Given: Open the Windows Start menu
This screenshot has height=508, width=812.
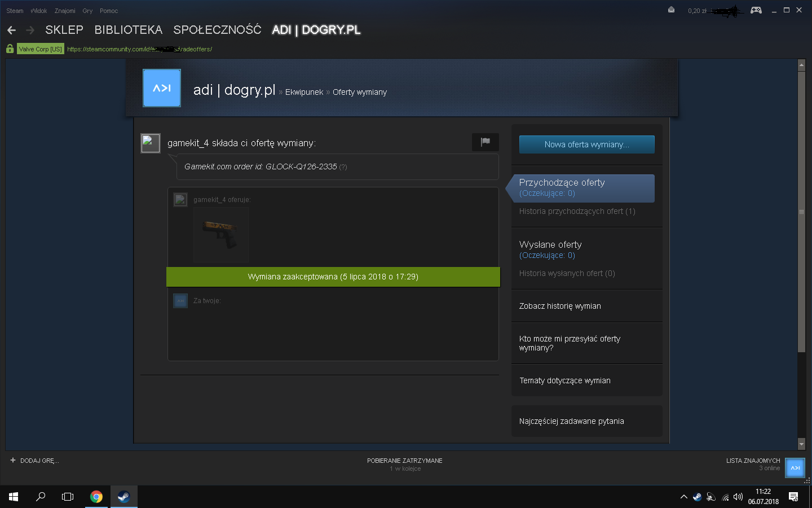Looking at the screenshot, I should point(14,497).
